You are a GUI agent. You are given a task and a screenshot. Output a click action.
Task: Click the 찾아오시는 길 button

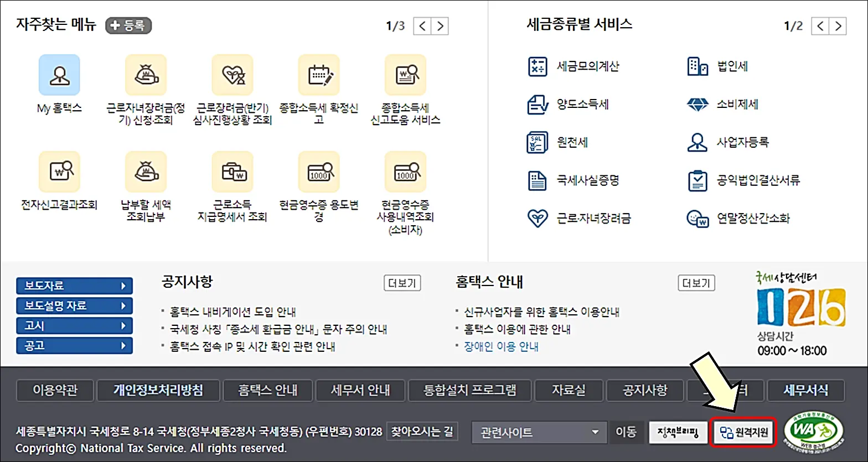point(422,431)
